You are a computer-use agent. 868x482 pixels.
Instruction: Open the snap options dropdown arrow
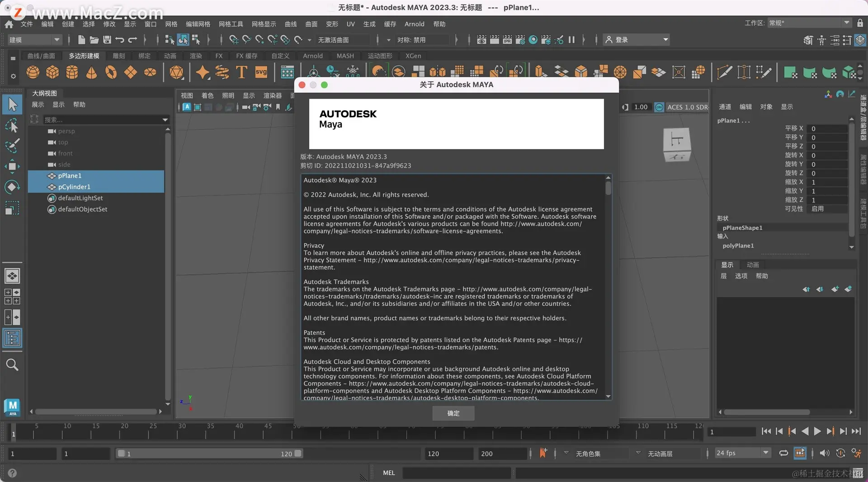pos(309,40)
